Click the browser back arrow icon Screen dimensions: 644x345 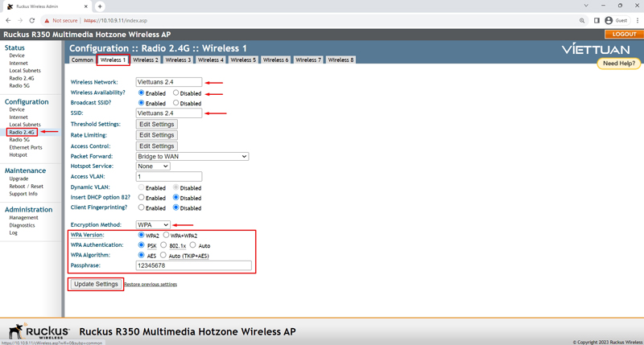coord(8,20)
